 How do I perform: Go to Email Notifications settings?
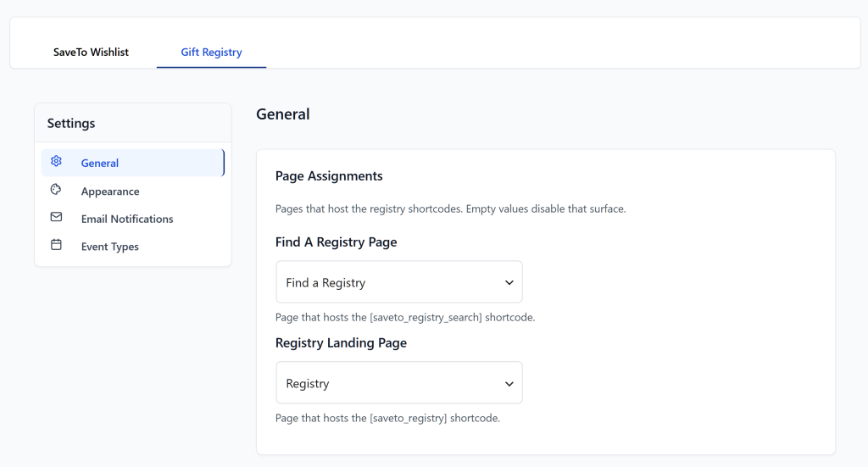(x=133, y=219)
